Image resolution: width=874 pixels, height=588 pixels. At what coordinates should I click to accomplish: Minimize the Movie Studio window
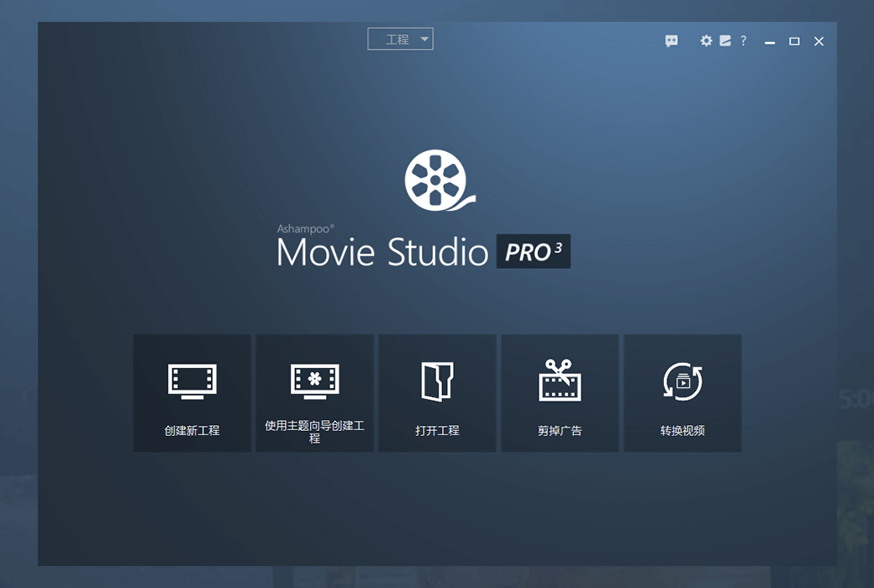[x=770, y=42]
